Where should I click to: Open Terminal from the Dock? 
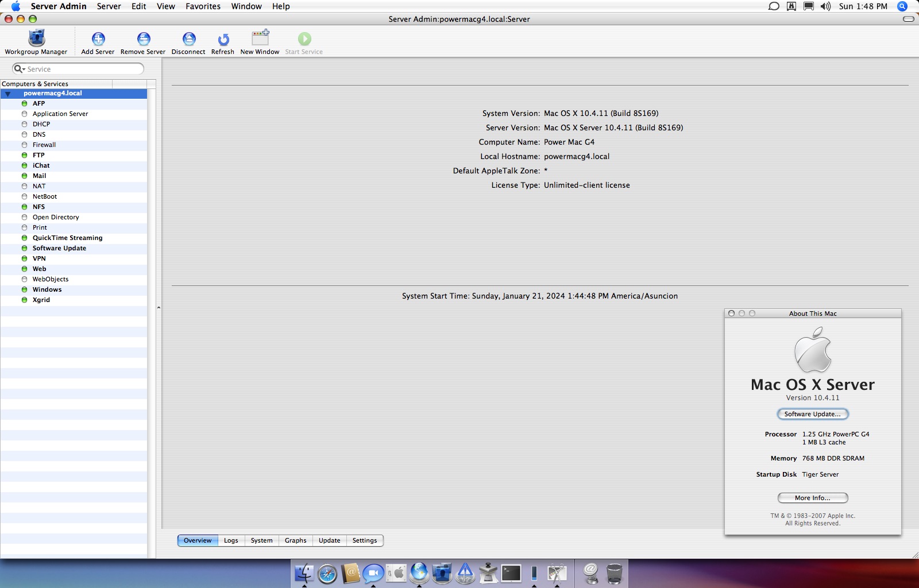coord(511,573)
